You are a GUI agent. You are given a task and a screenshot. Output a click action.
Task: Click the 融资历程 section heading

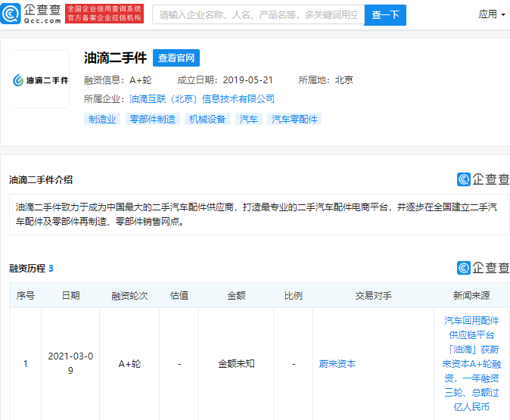27,269
